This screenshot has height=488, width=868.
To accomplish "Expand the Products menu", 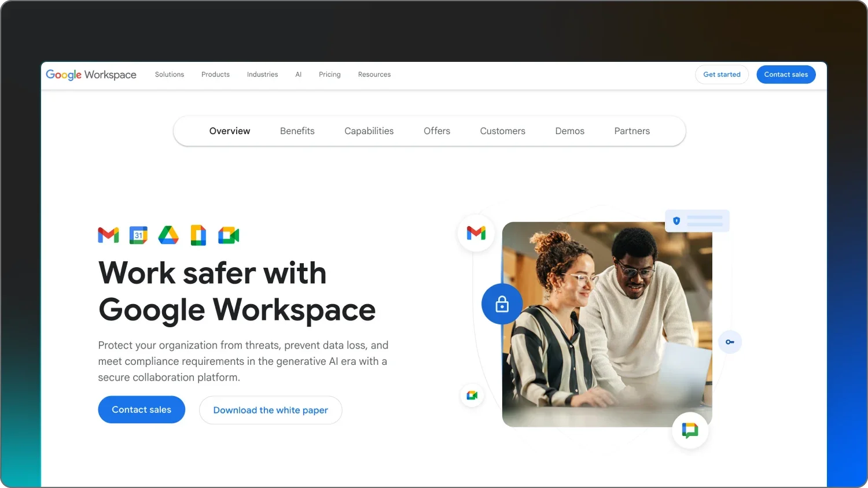I will point(215,75).
